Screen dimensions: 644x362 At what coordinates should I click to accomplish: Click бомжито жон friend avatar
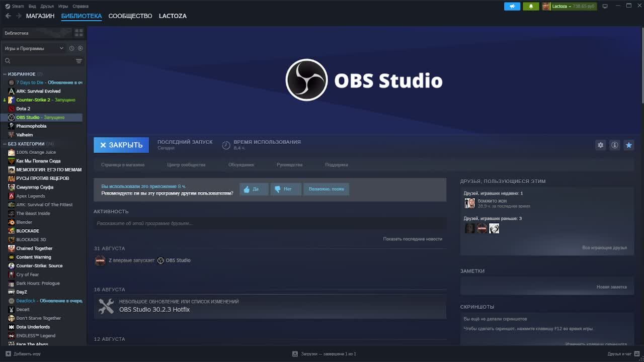(x=469, y=203)
